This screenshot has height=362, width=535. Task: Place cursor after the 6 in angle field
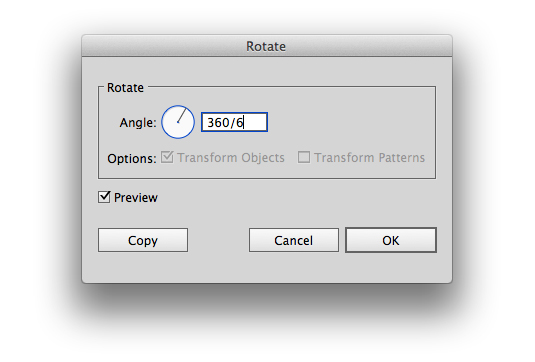[244, 122]
